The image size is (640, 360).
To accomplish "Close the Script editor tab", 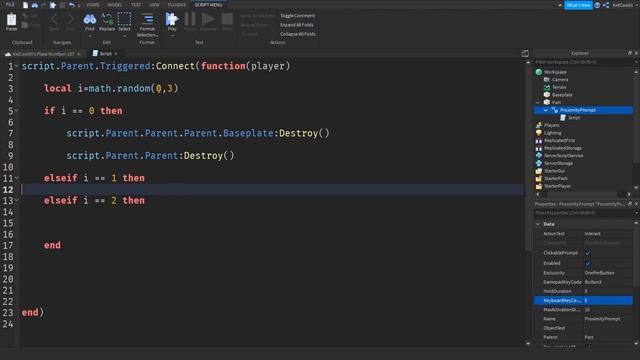I will tap(116, 54).
